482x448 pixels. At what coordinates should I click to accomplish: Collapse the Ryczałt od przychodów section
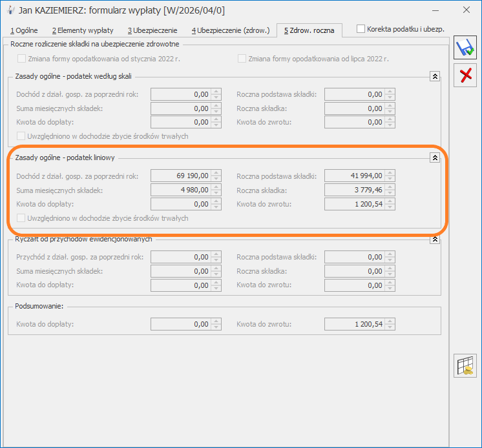(x=435, y=239)
